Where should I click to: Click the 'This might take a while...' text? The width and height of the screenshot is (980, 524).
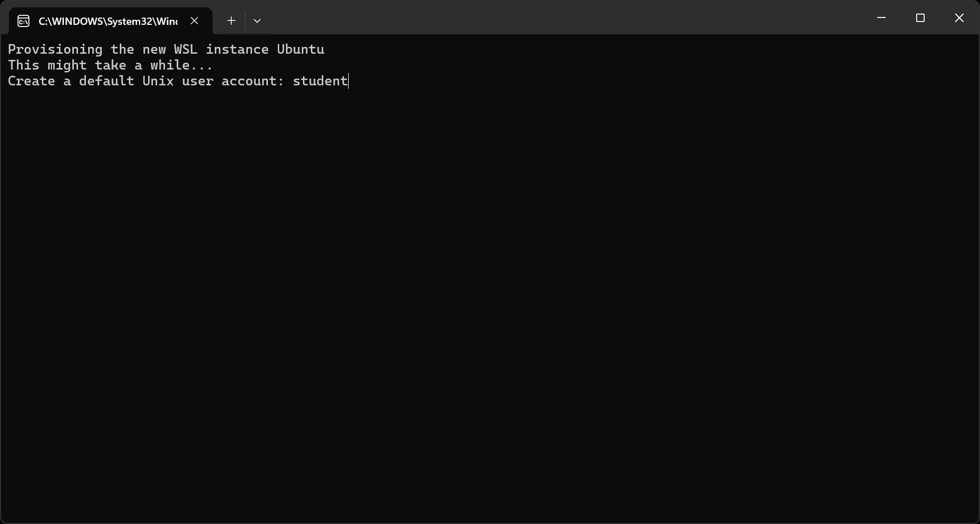[x=110, y=65]
